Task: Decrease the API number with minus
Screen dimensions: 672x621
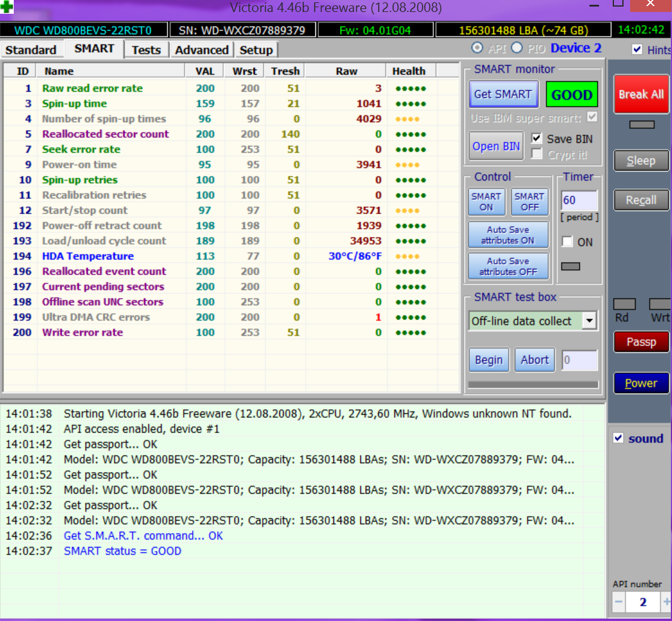Action: [618, 602]
